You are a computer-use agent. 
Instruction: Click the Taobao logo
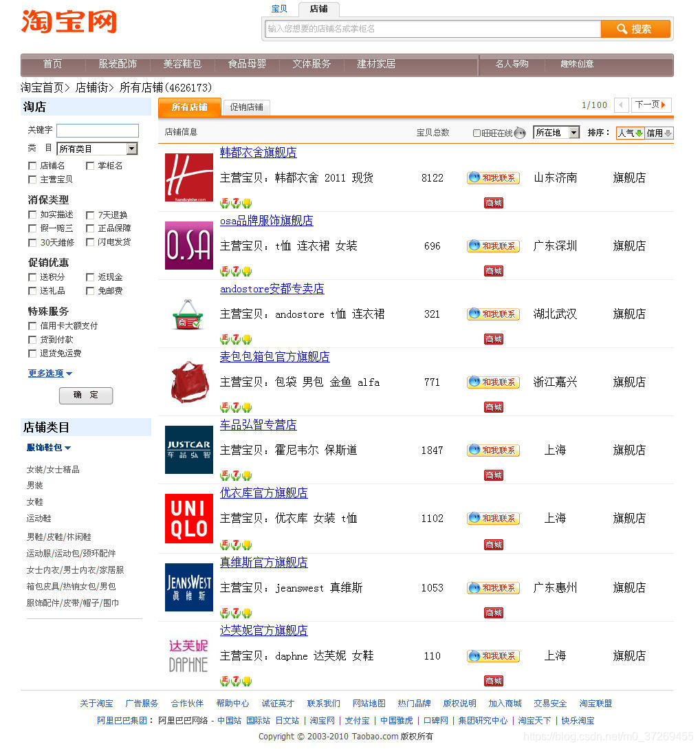(x=69, y=22)
